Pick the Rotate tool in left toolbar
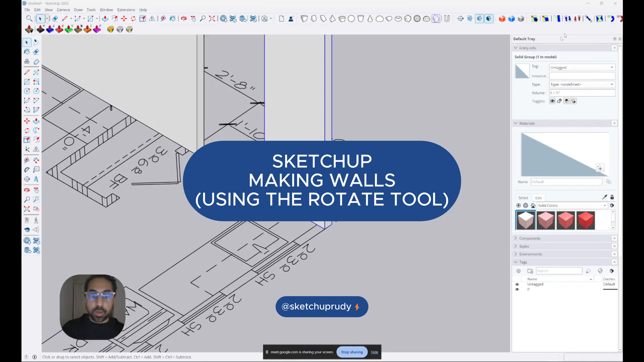Screen dimensions: 644x362 tap(27, 130)
